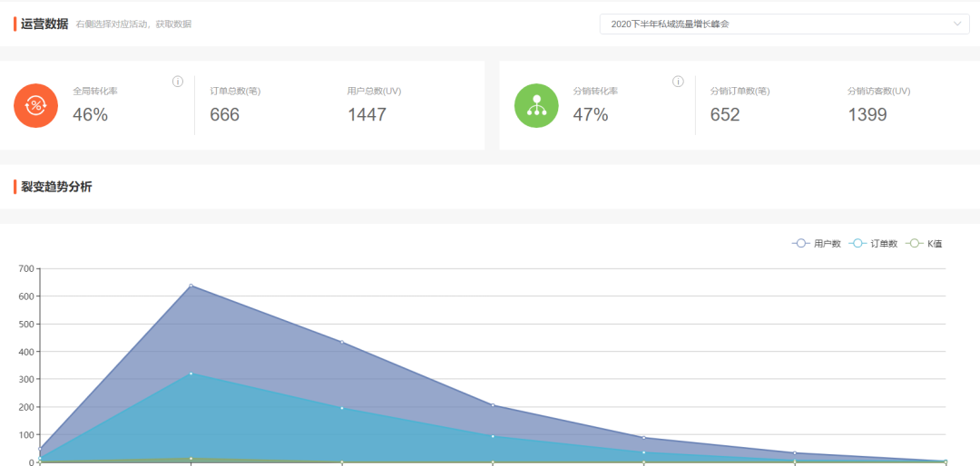Open the activity selector showing 2020下半年私域流量增长峰会
This screenshot has height=466, width=980.
coord(771,24)
